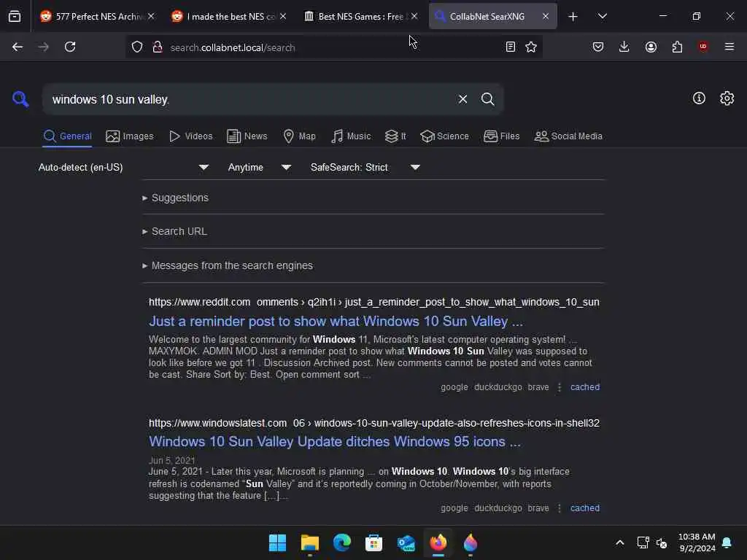Click the SearXNG logo magnifier
This screenshot has height=560, width=747.
[20, 99]
